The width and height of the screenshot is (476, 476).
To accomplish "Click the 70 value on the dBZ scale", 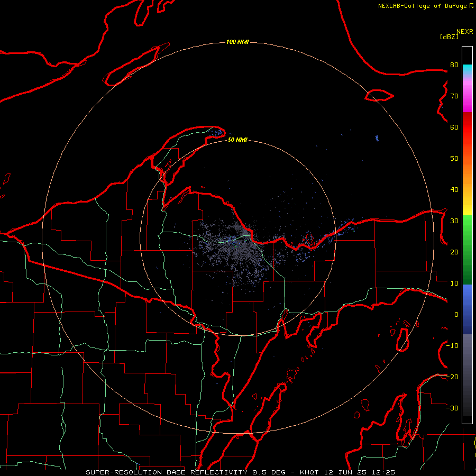I will (x=454, y=96).
